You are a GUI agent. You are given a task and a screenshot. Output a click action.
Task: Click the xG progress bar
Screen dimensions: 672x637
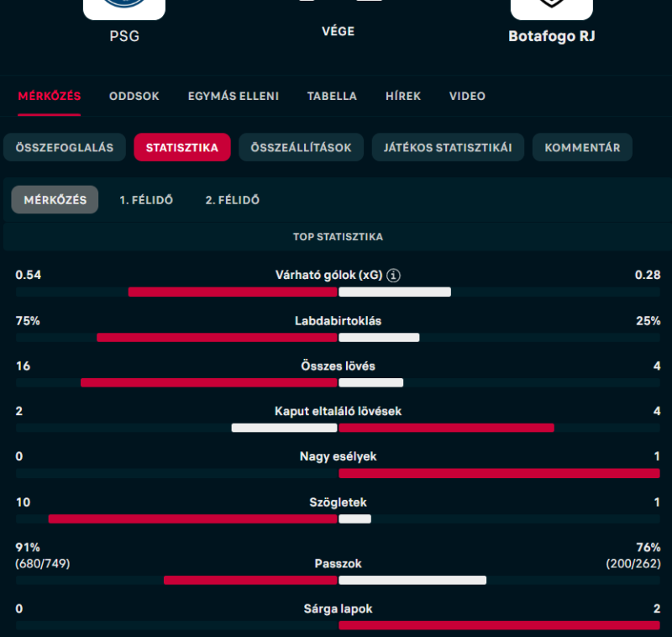pyautogui.click(x=338, y=292)
